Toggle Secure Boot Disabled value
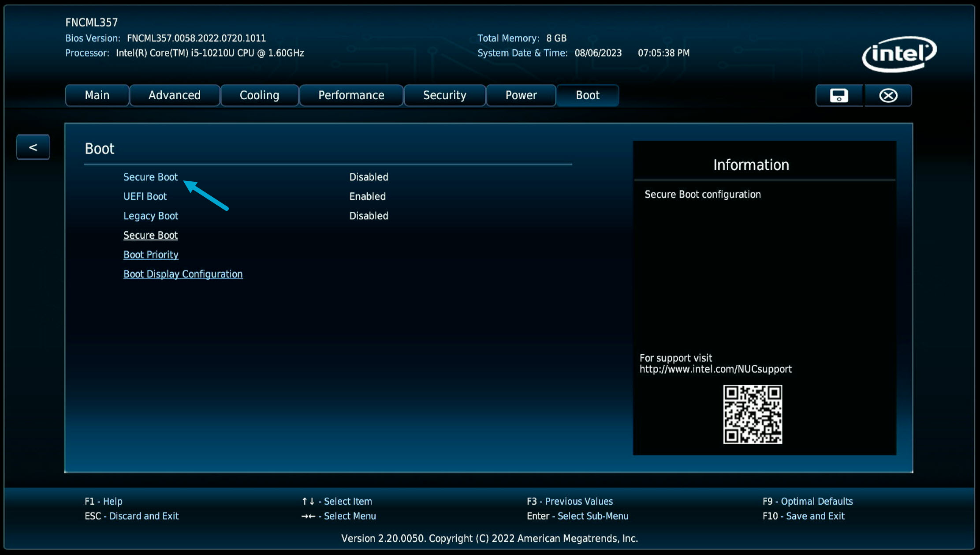The height and width of the screenshot is (555, 980). (369, 177)
